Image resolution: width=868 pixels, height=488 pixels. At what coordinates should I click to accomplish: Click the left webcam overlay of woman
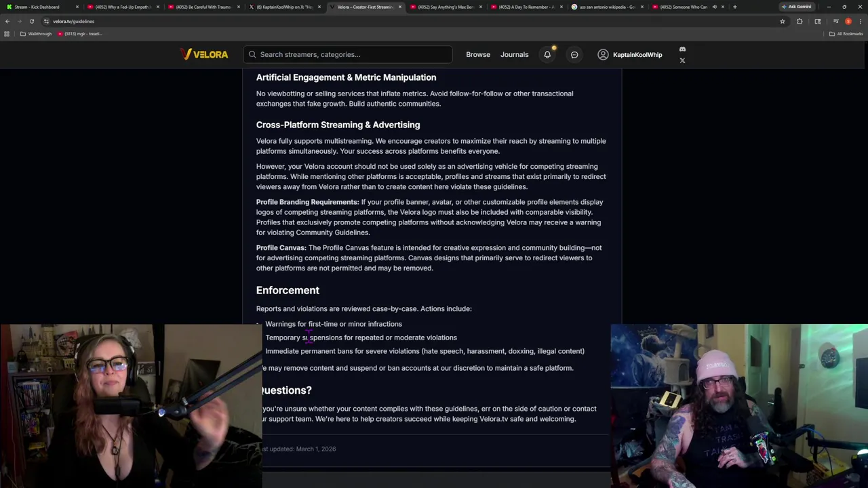pos(131,406)
